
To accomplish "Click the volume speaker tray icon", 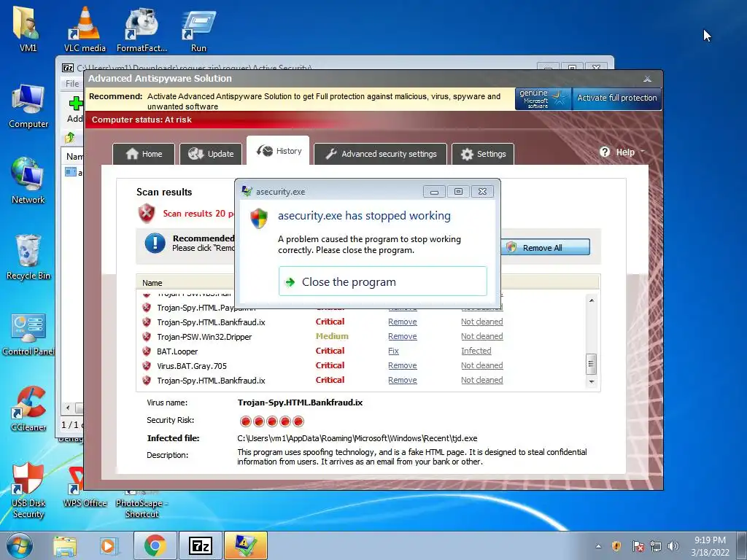I will (x=673, y=546).
